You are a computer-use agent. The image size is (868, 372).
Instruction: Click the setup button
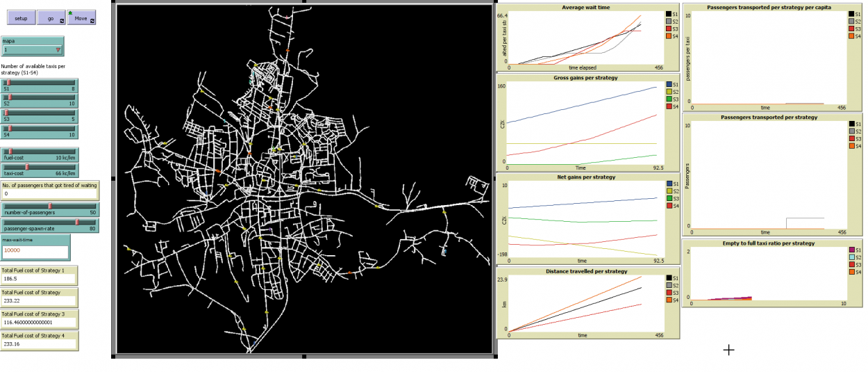point(21,18)
